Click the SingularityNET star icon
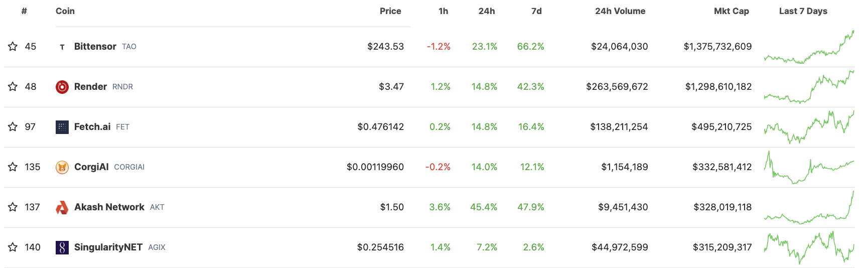Viewport: 868px width, 268px height. [13, 247]
